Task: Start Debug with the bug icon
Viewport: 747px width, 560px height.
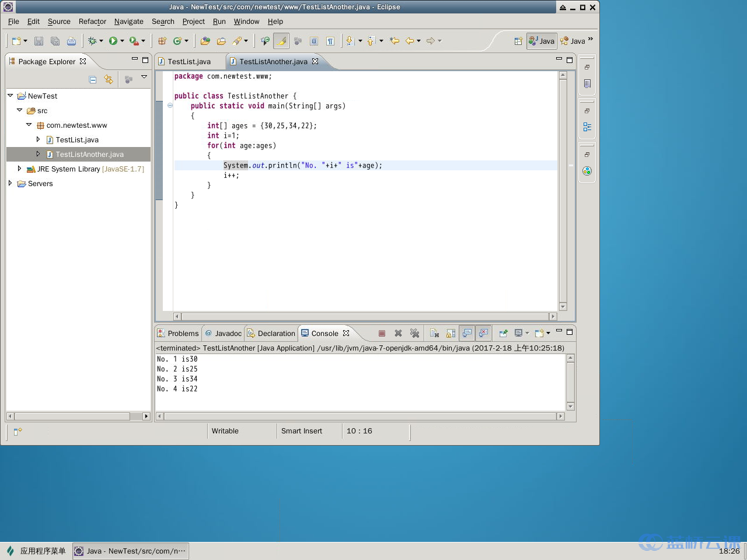Action: (x=92, y=41)
